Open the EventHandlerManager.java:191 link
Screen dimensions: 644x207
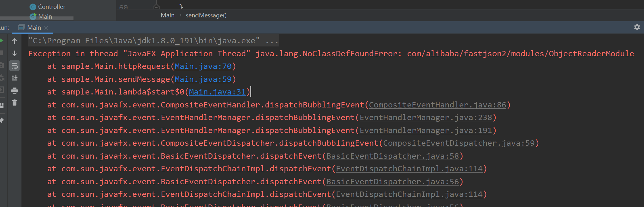coord(426,131)
